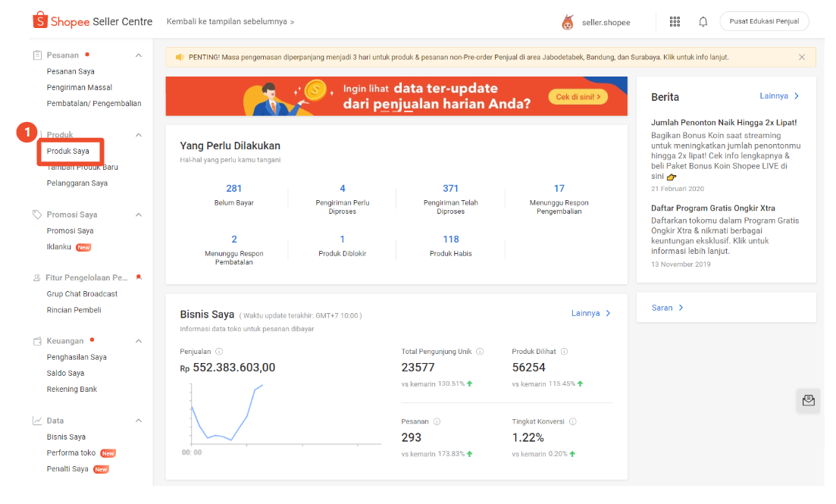Open Pengiriman Massal menu item
836x504 pixels.
tap(79, 87)
